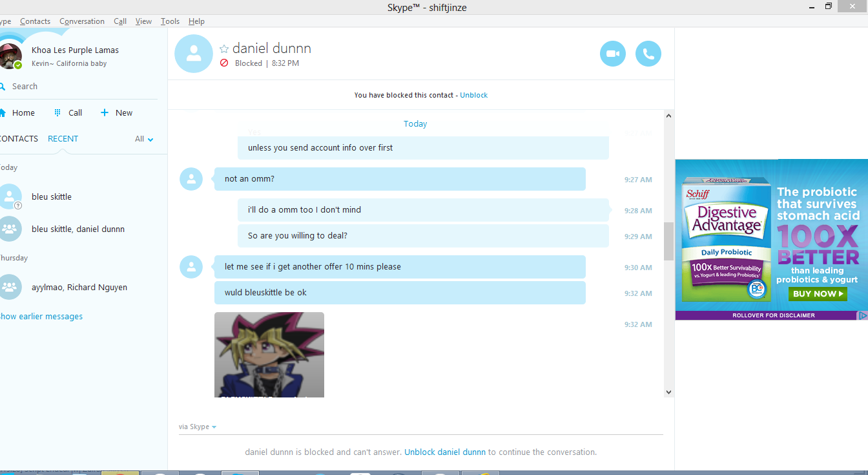Click the group avatar for bleu skittle, daniel dunnn
This screenshot has width=868, height=475.
(x=10, y=229)
